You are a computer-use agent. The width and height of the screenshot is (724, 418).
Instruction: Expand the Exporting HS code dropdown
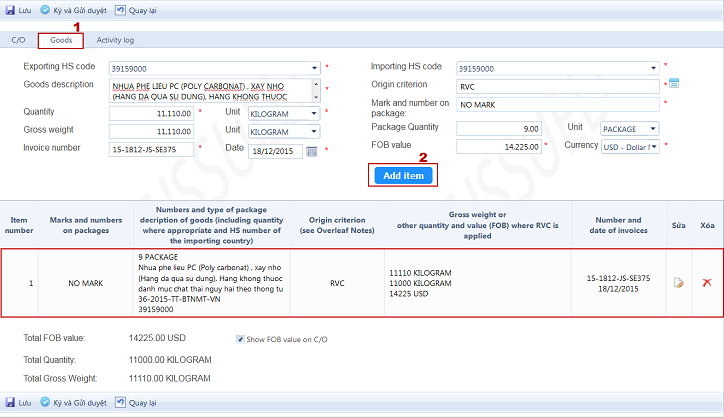click(314, 68)
